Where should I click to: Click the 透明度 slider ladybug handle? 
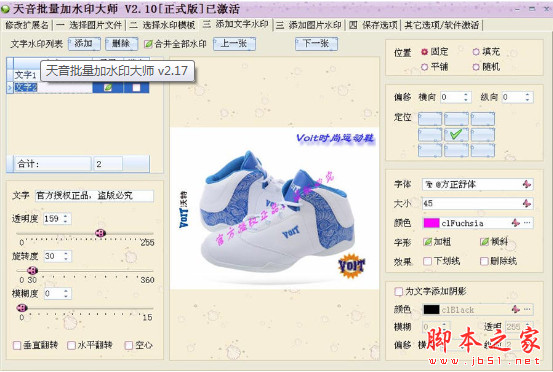coord(101,233)
